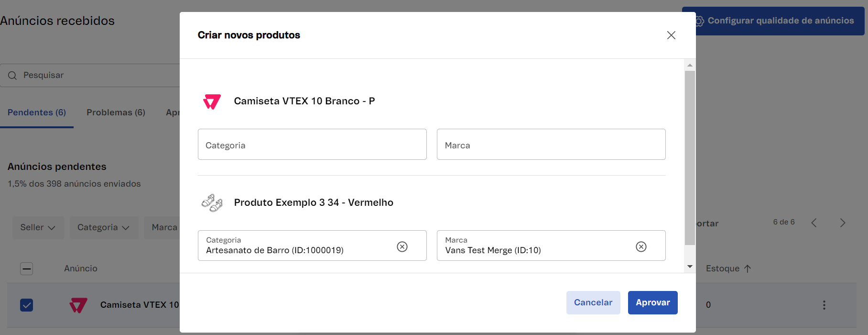Go to the next page with the right chevron
The image size is (868, 335).
coord(843,223)
